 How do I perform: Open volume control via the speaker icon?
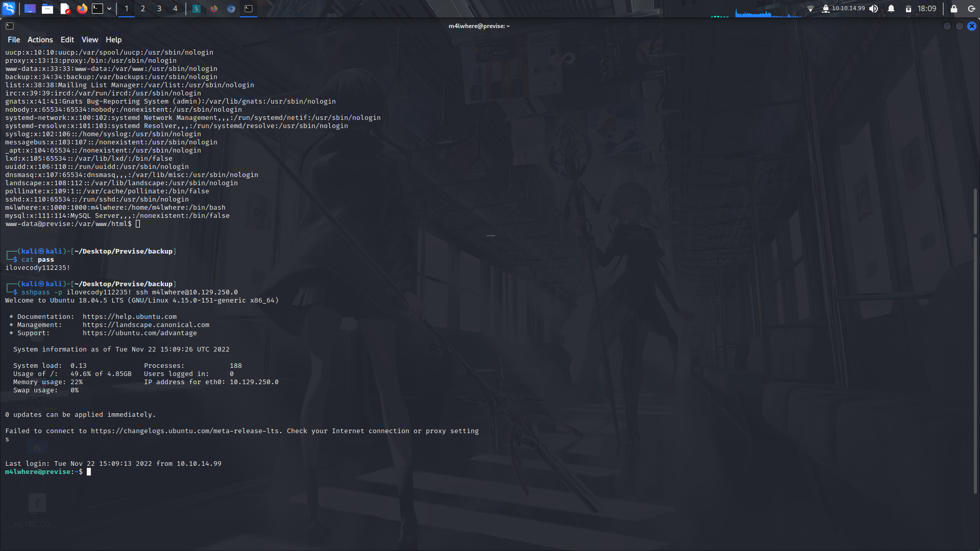click(x=874, y=9)
